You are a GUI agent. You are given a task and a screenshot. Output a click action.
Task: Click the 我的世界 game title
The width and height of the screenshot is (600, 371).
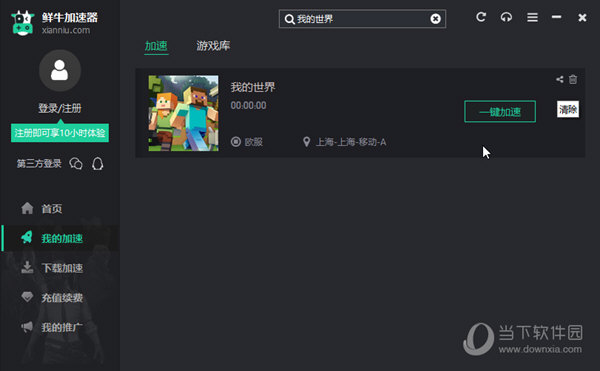click(x=253, y=87)
